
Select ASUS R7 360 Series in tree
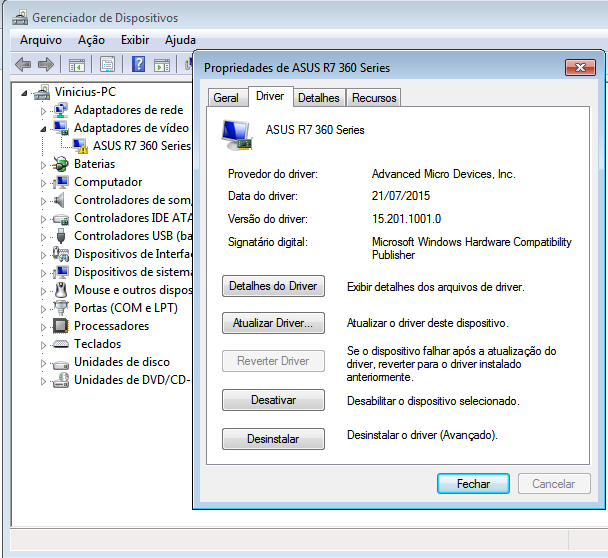(x=142, y=146)
